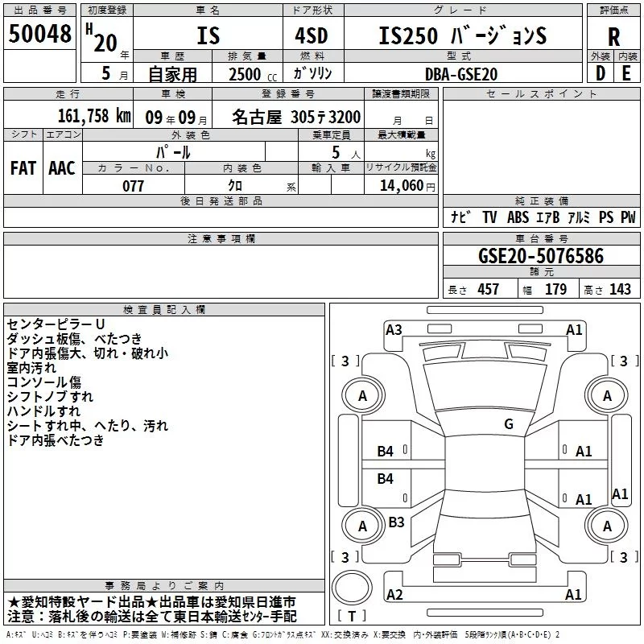Click the fuel type ガソリン
644x644 pixels.
point(312,73)
